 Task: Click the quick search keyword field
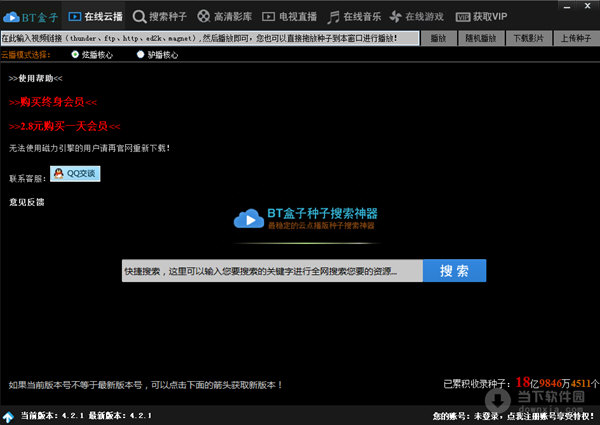[272, 271]
